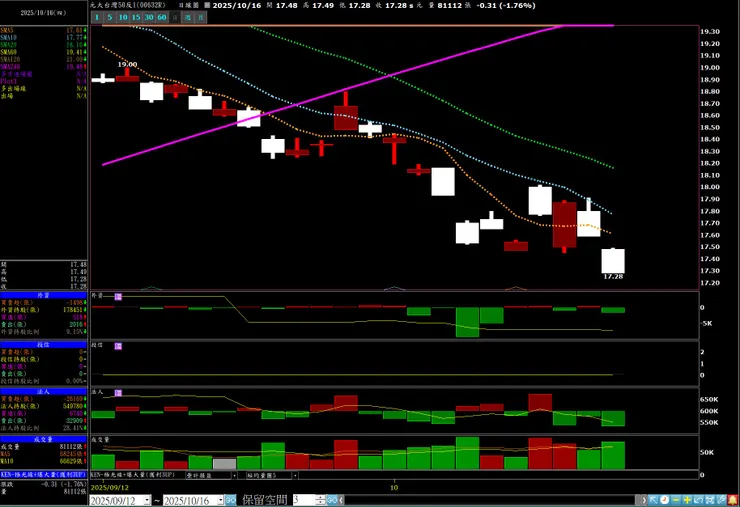740x507 pixels.
Task: Click the gray volume bar in 成交量 chart
Action: coord(225,464)
